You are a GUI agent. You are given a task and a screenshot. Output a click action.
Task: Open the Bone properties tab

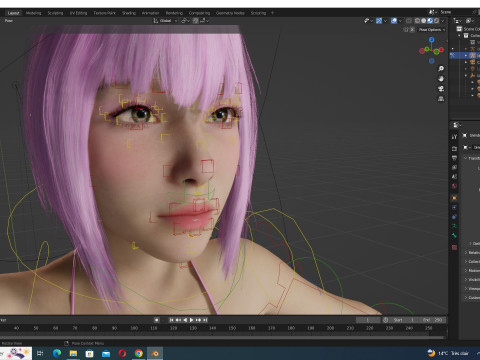pos(454,235)
